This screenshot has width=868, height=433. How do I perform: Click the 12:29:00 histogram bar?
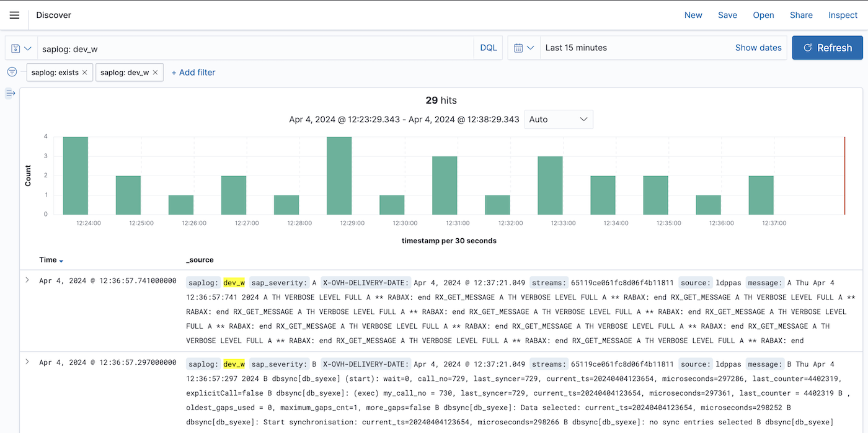pos(339,176)
